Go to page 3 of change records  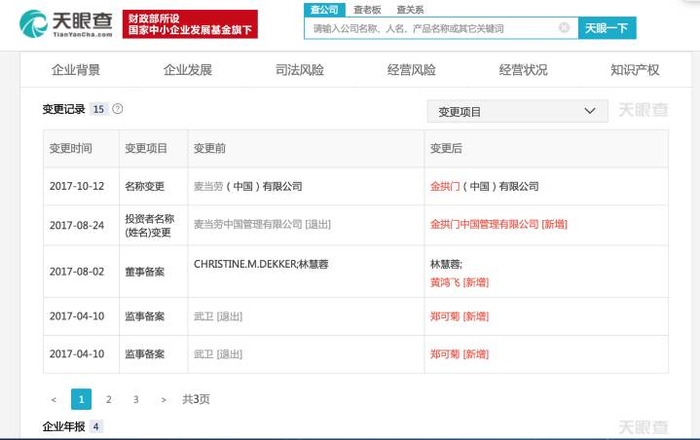pos(136,399)
